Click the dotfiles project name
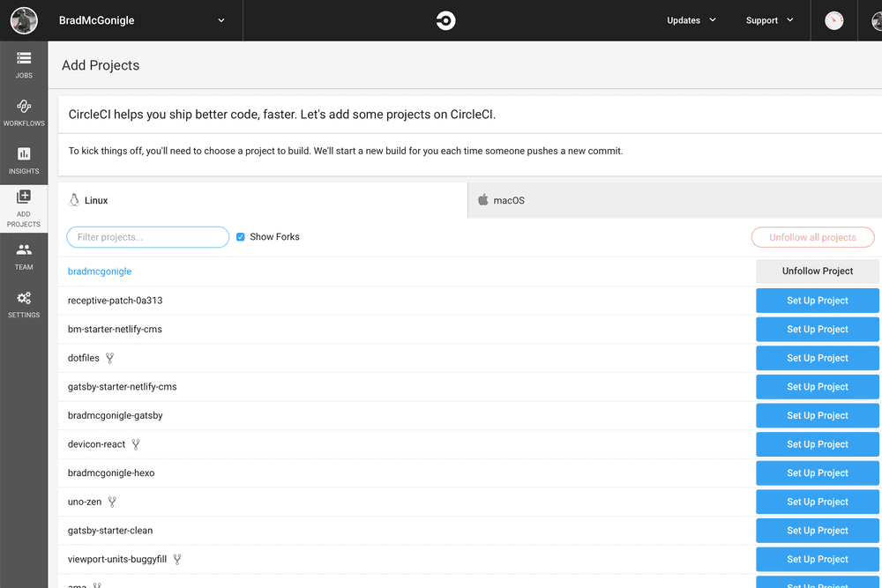 [83, 358]
